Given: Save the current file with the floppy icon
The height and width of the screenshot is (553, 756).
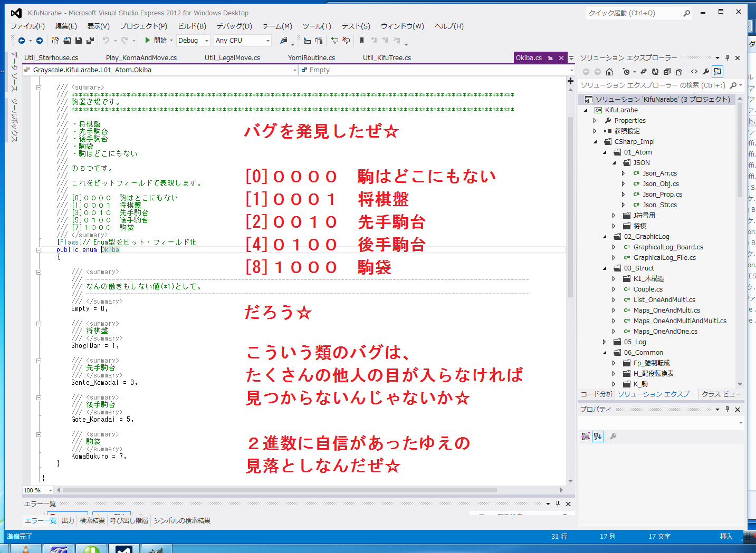Looking at the screenshot, I should 79,41.
